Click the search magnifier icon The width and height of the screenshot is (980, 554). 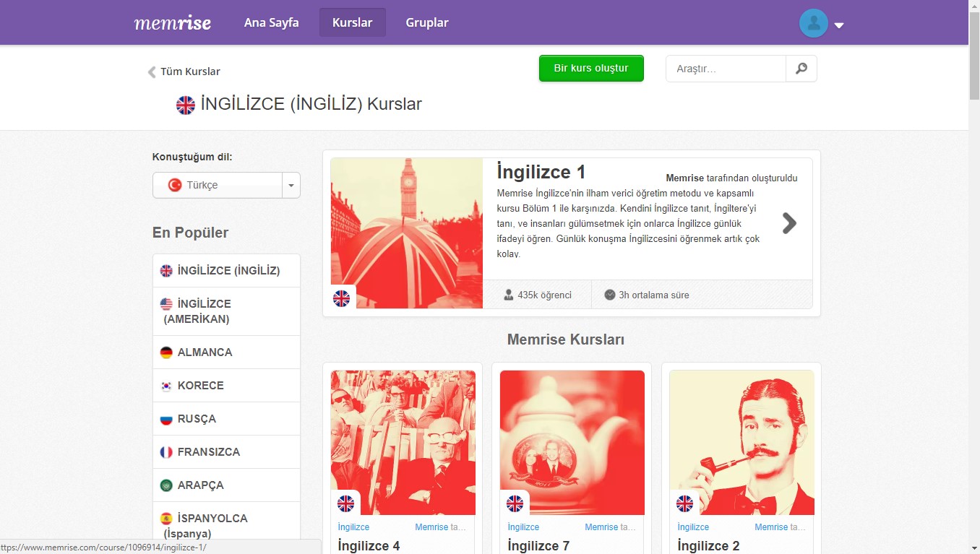coord(801,69)
